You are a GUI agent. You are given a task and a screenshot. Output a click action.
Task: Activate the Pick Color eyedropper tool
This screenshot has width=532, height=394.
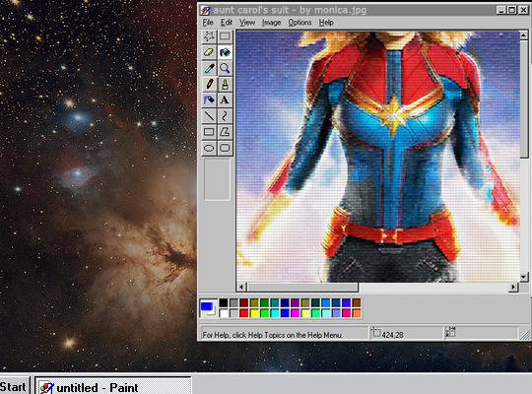(x=209, y=68)
